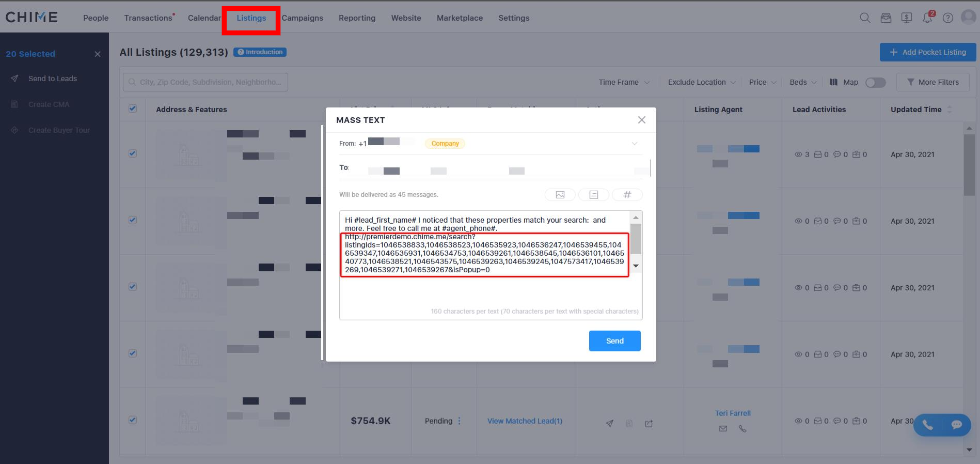Screen dimensions: 980x464
Task: Toggle the Map view switch
Action: [876, 83]
